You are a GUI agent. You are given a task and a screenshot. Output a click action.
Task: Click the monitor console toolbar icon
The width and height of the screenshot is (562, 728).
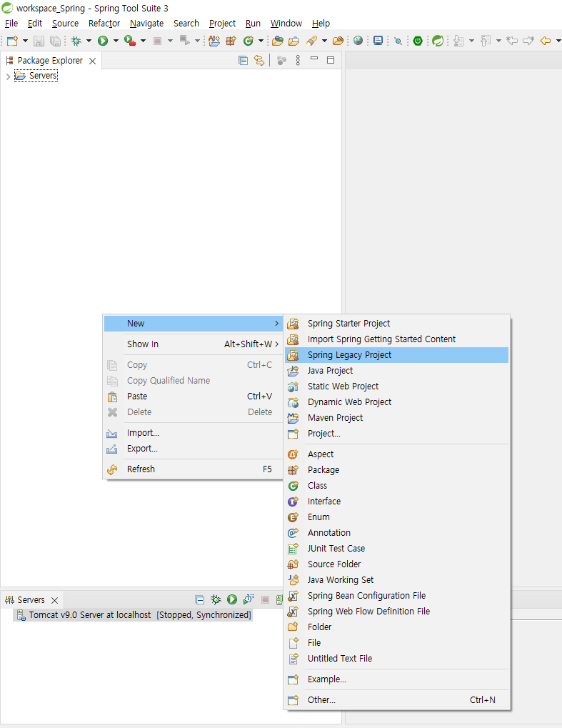tap(378, 41)
